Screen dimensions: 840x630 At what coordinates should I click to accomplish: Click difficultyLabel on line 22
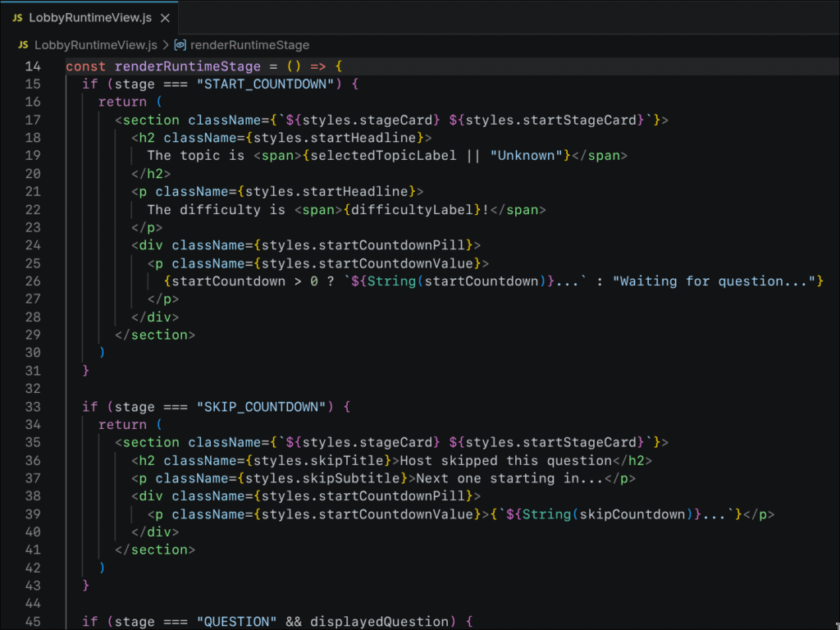pos(413,209)
